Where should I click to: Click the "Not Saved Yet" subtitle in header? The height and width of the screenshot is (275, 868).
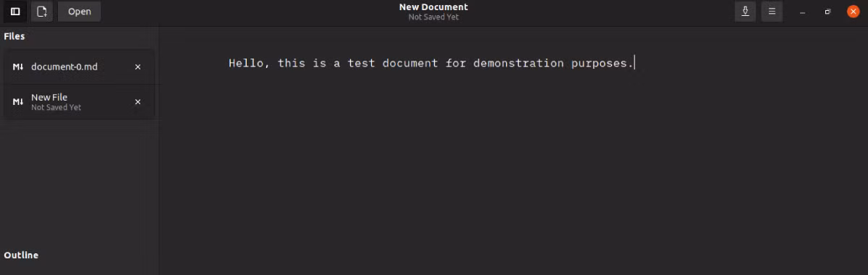433,17
